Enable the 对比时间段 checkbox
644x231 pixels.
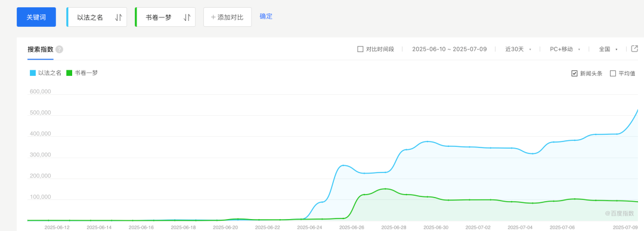[360, 49]
